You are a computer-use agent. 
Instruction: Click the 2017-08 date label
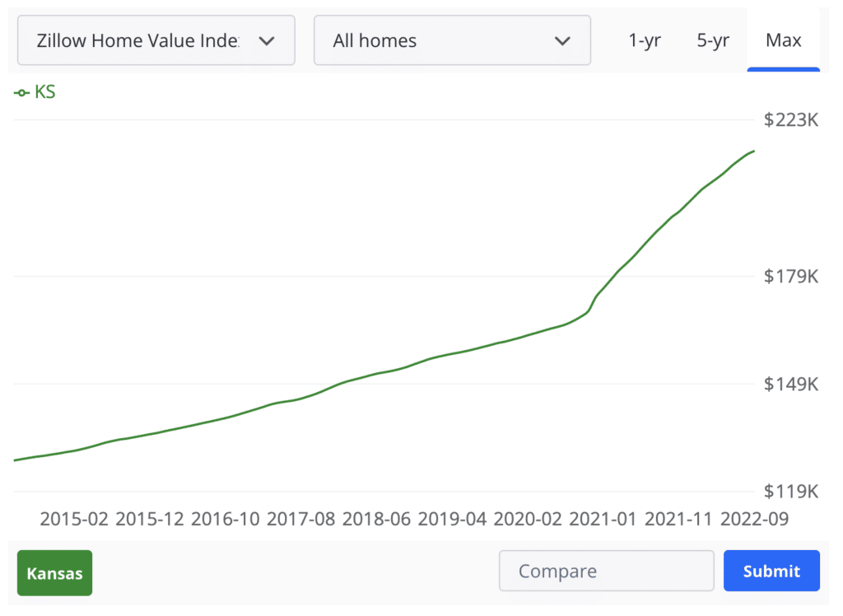click(x=301, y=519)
